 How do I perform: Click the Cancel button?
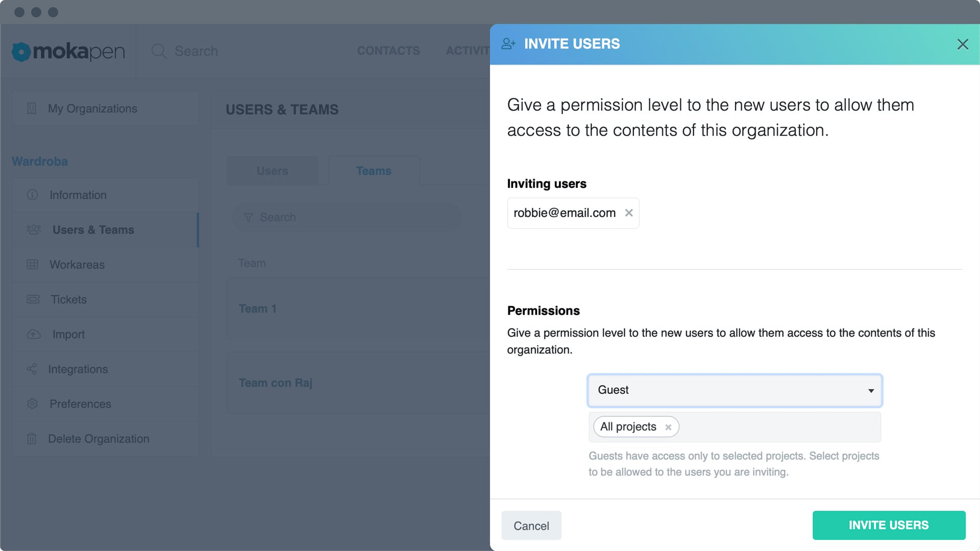[531, 525]
